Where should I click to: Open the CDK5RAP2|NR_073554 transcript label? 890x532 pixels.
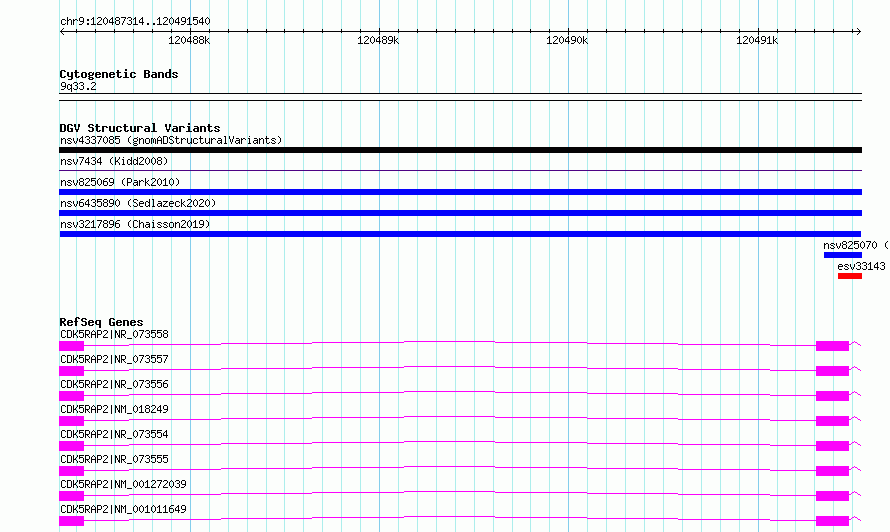(x=114, y=434)
